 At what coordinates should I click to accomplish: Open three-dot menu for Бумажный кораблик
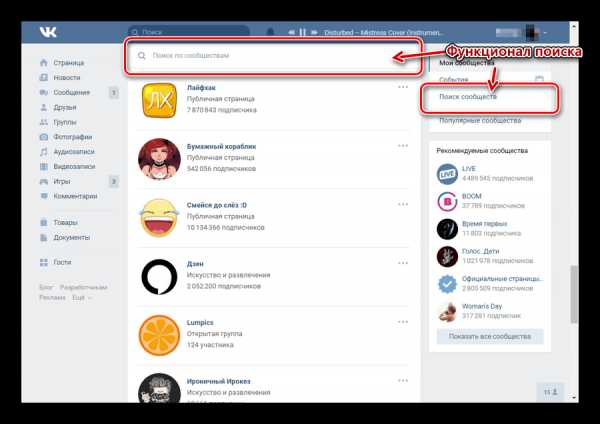tap(403, 146)
